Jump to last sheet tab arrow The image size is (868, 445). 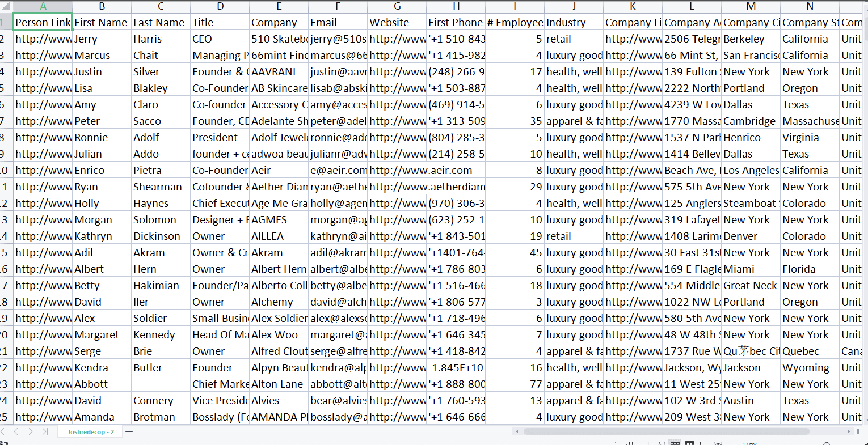coord(45,431)
